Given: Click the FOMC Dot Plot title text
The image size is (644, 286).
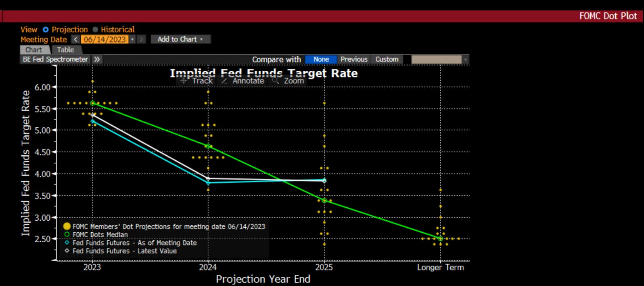Looking at the screenshot, I should pyautogui.click(x=609, y=16).
